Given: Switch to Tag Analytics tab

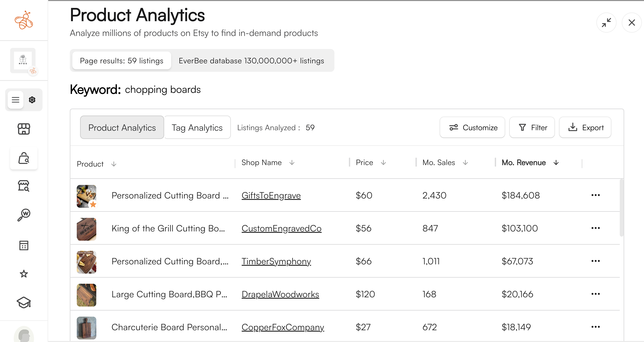Looking at the screenshot, I should point(197,127).
